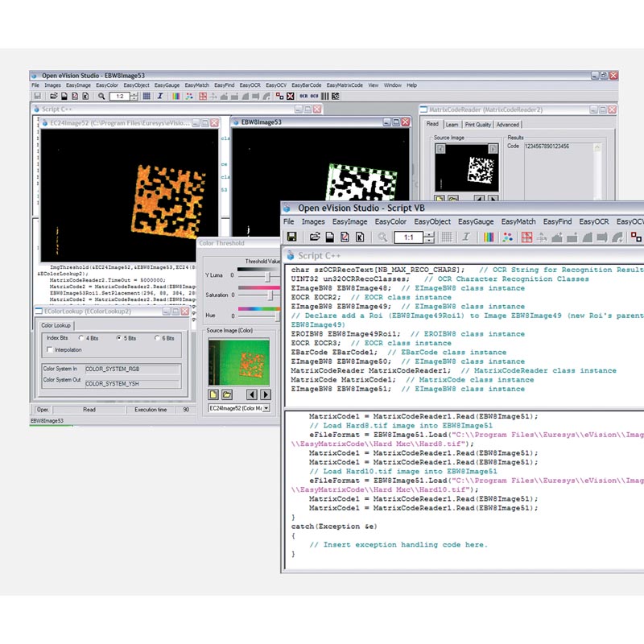This screenshot has width=644, height=644.
Task: Click the colored dots icon in the EBW8Image53 window toolbar
Action: coord(189,96)
